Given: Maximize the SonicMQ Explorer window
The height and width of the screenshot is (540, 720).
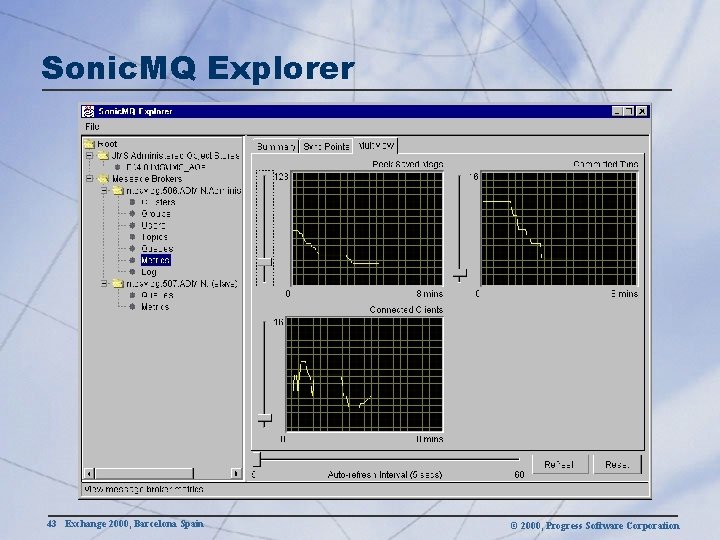Looking at the screenshot, I should coord(630,111).
